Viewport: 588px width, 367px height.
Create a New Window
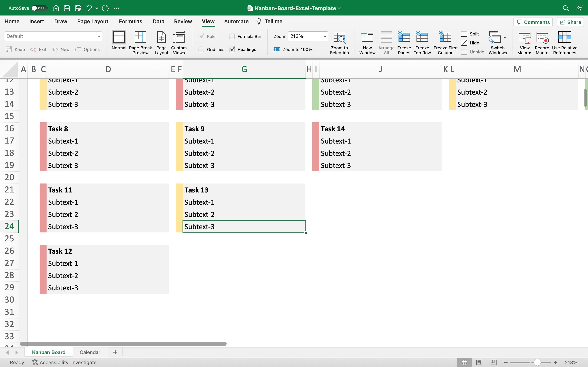[x=367, y=42]
